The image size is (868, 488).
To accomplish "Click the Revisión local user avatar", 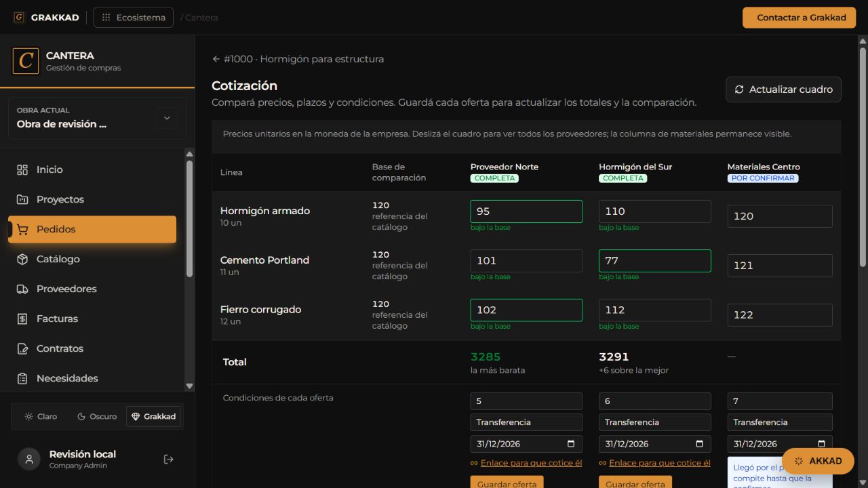I will click(28, 459).
